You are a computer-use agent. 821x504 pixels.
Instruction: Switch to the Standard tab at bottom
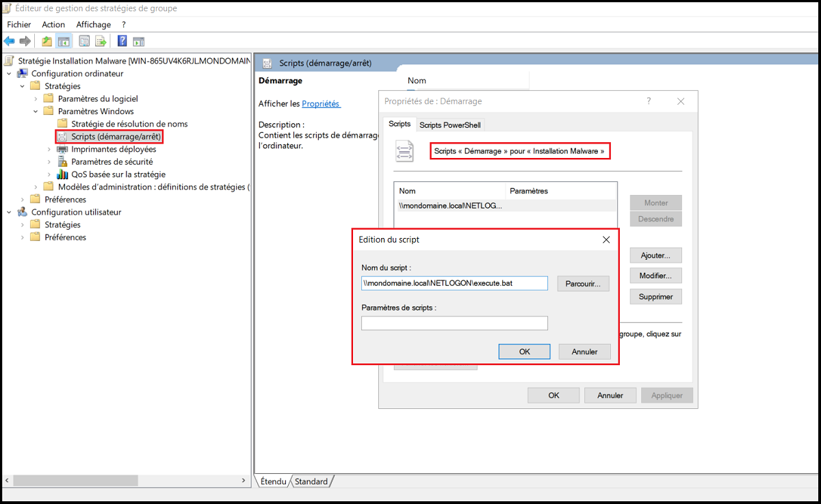click(311, 481)
